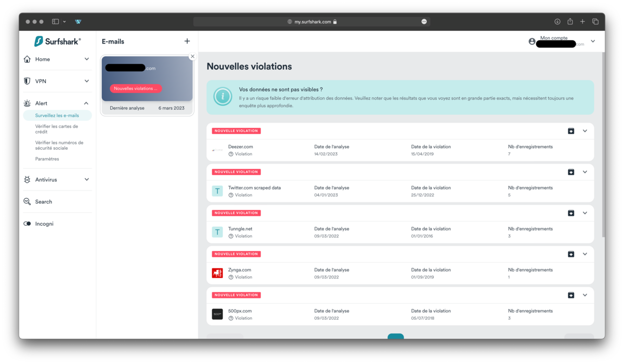Viewport: 624px width, 364px height.
Task: Click the Tunngle.net T logo tile
Action: pyautogui.click(x=217, y=232)
